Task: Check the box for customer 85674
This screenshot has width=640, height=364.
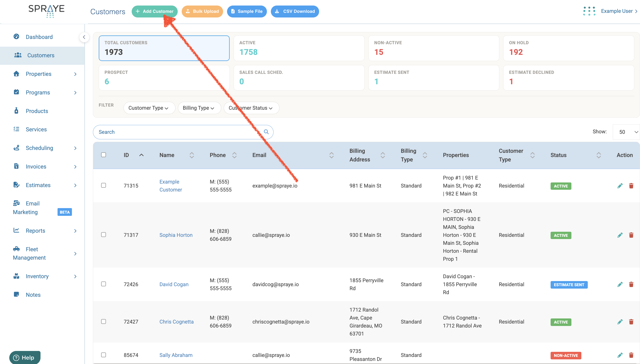Action: pyautogui.click(x=103, y=355)
